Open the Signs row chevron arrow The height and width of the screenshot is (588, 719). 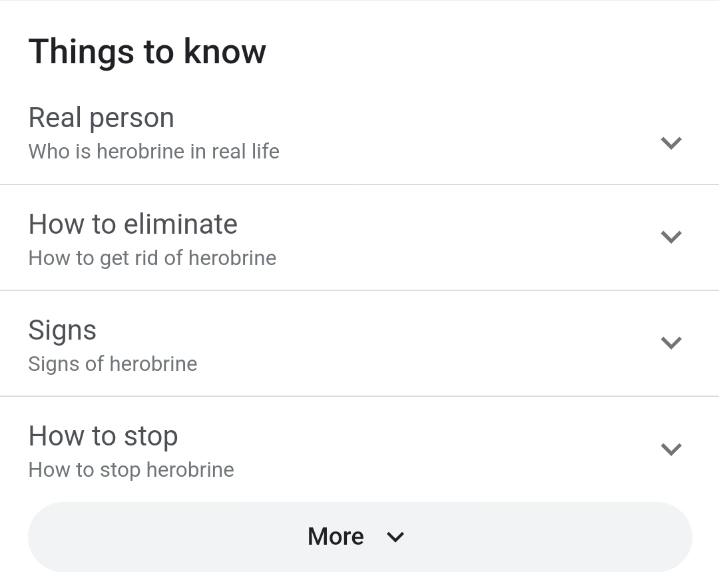click(x=670, y=343)
